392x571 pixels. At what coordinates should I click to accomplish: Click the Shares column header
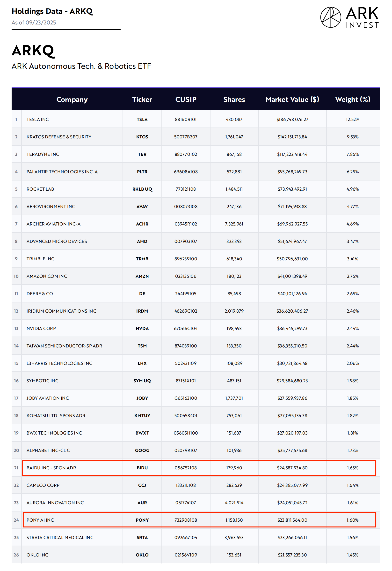click(234, 99)
